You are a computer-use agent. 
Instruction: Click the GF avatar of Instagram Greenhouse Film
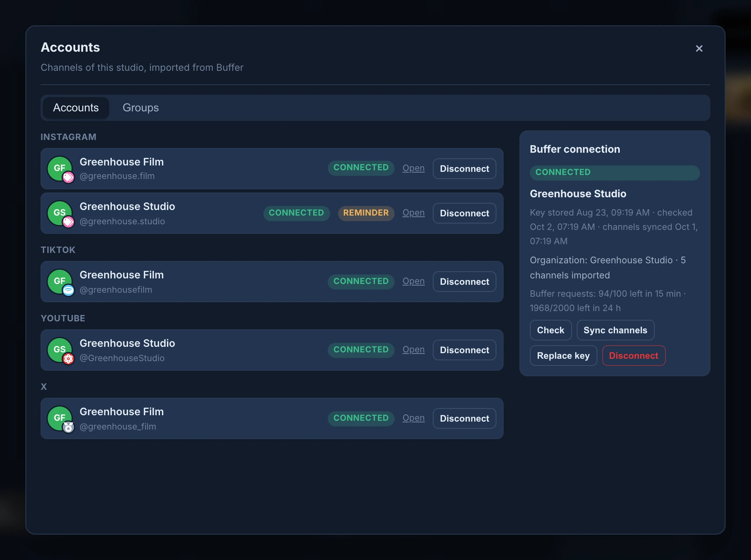pos(60,168)
